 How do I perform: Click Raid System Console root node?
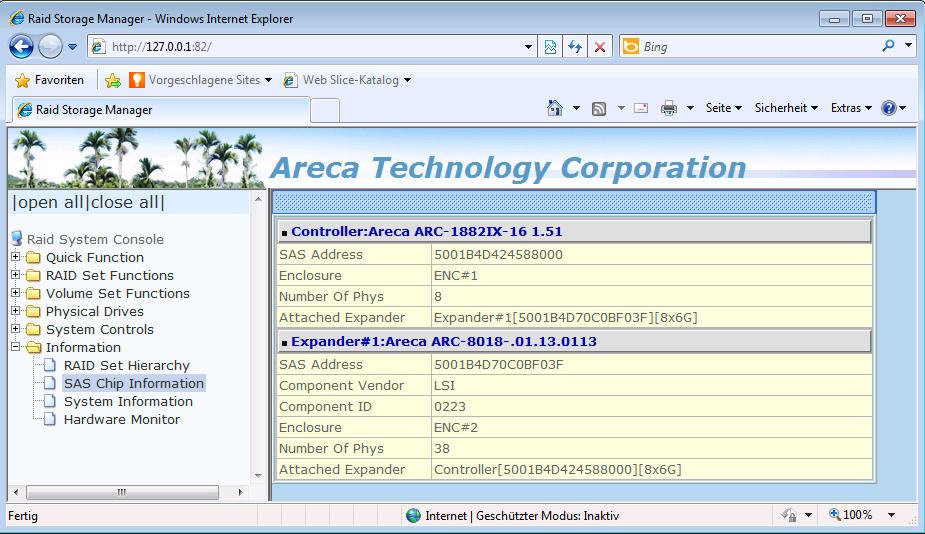(x=95, y=239)
